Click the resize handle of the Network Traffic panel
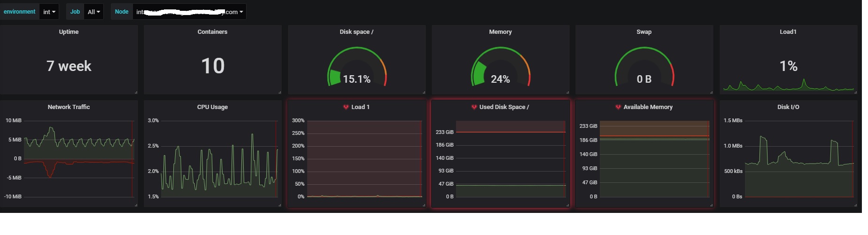The height and width of the screenshot is (235, 868). [136, 205]
